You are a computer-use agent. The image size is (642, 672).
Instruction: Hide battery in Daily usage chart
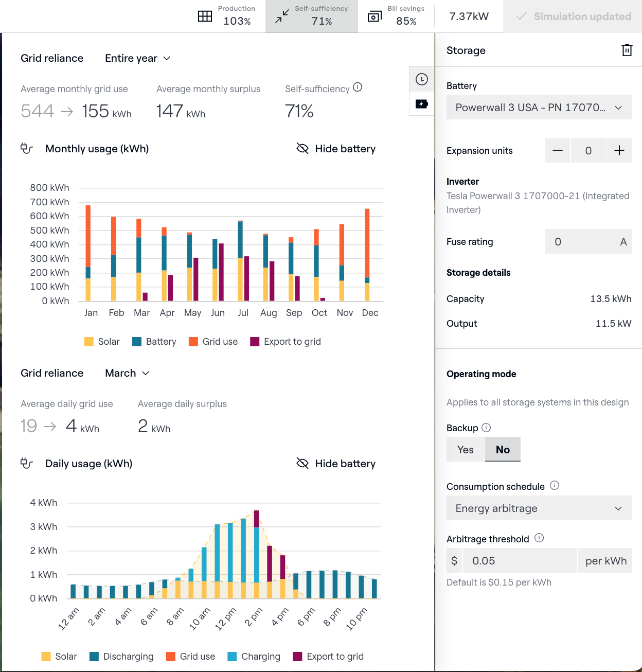(336, 464)
